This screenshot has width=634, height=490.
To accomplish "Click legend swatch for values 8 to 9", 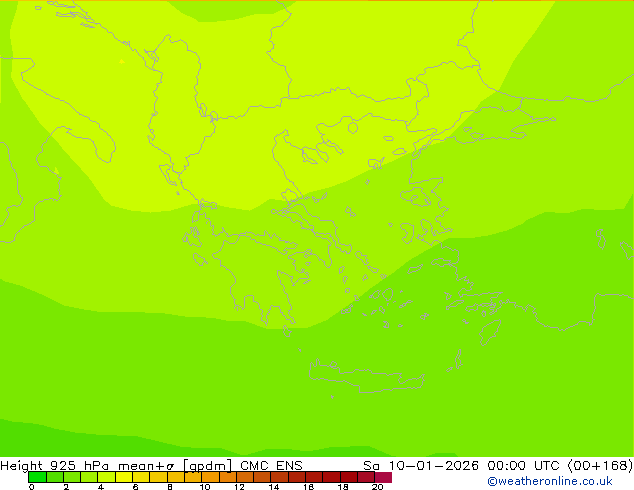I will (x=176, y=477).
